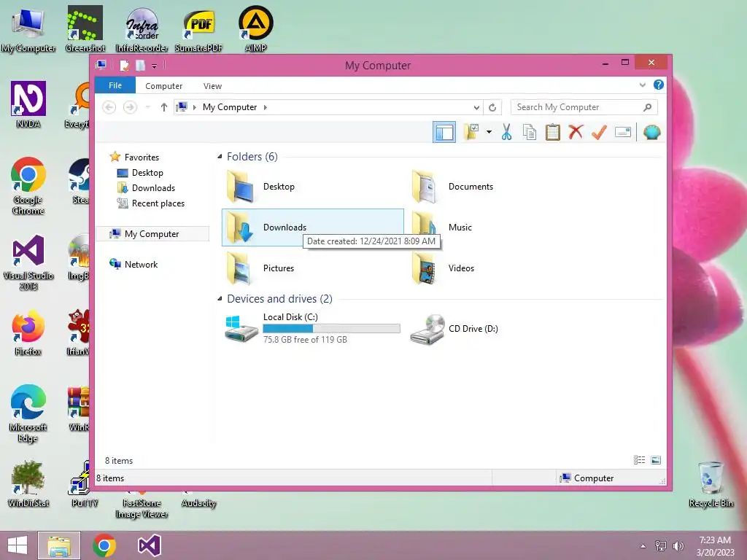Click the NVDA desktop shortcut
The width and height of the screenshot is (747, 560).
(x=28, y=105)
